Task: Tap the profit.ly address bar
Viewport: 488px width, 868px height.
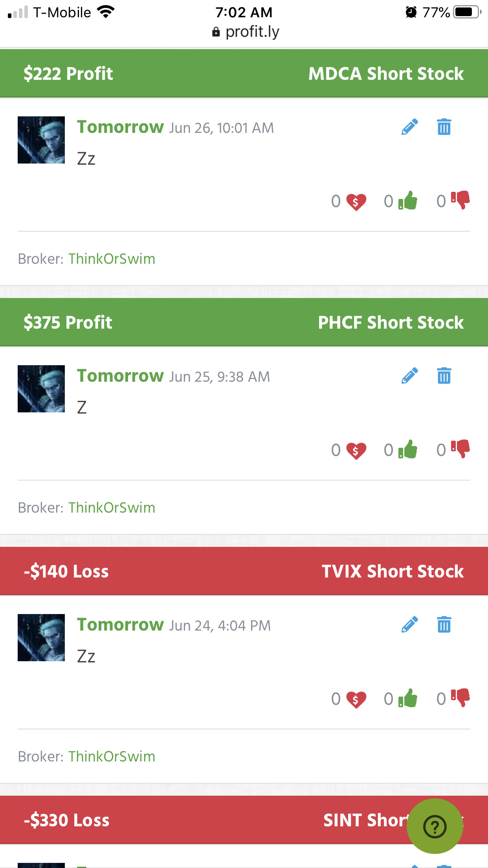Action: pos(246,32)
